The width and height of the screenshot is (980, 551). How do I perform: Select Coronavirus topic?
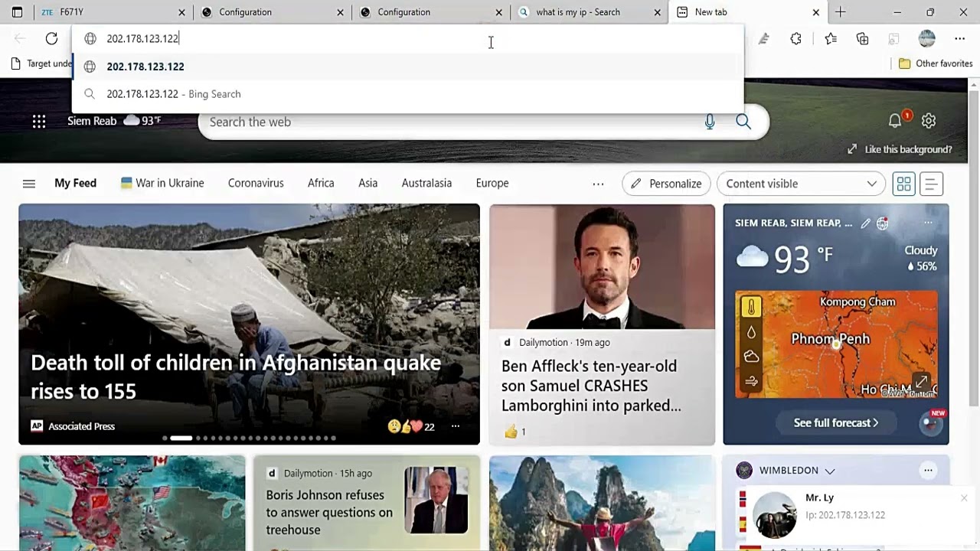pyautogui.click(x=256, y=184)
